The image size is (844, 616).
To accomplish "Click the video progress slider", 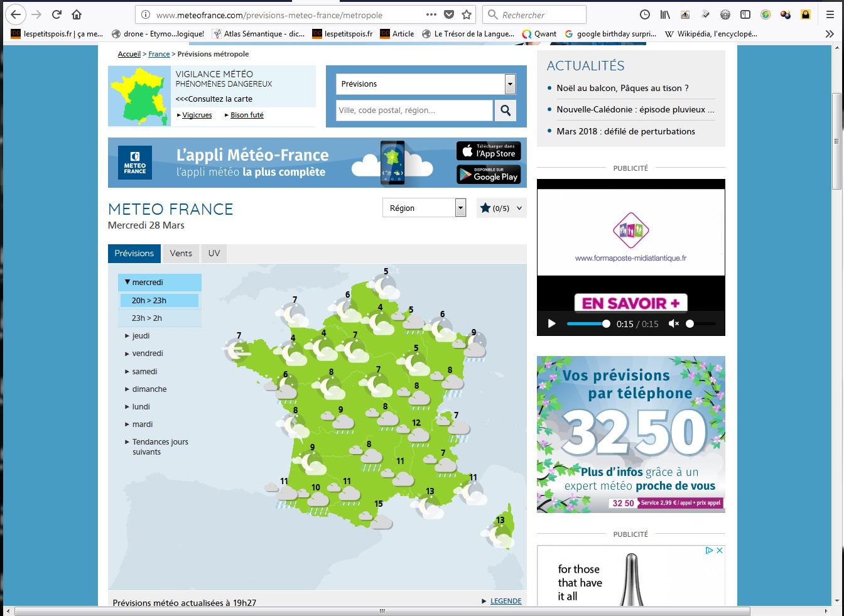I will [587, 324].
